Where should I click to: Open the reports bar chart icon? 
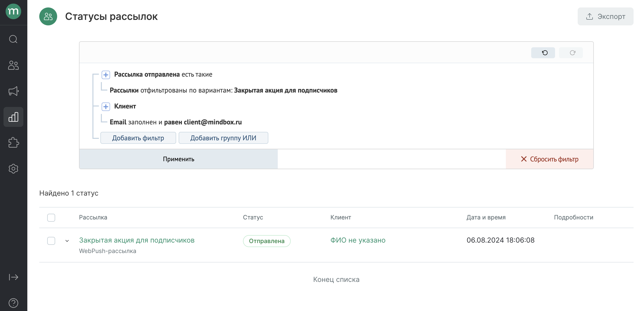(13, 117)
